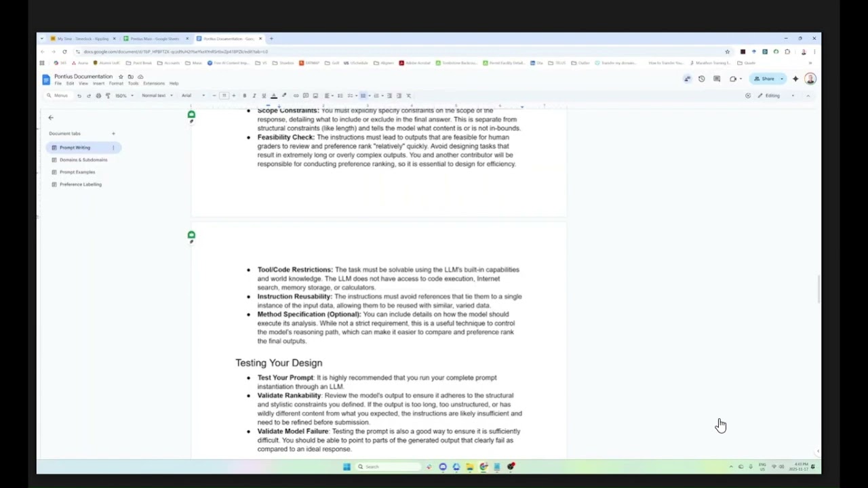Image resolution: width=868 pixels, height=488 pixels.
Task: Increase font size with the plus button
Action: [233, 96]
